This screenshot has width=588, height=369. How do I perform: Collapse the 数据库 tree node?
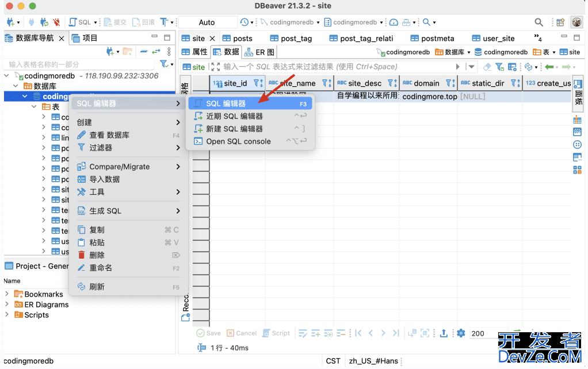pos(16,86)
